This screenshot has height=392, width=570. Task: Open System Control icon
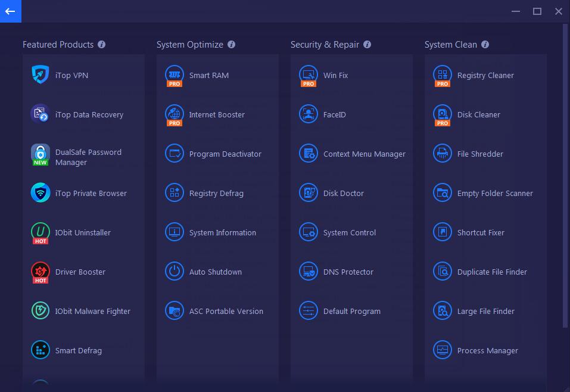(309, 232)
